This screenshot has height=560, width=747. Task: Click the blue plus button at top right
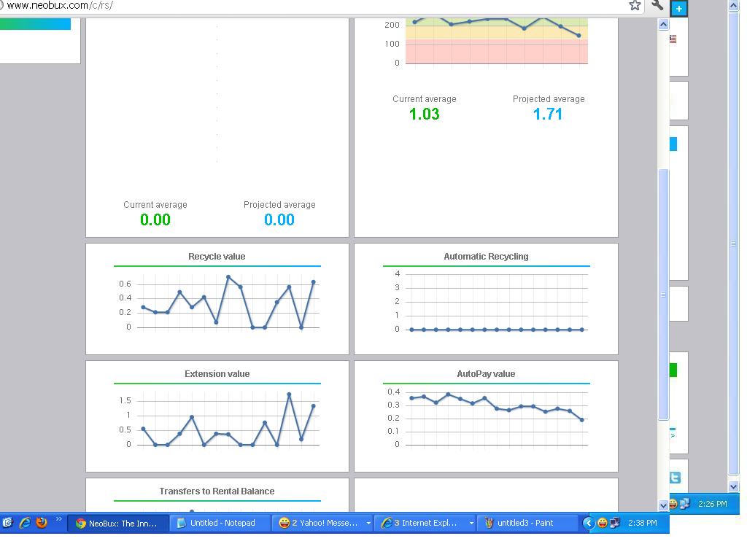[679, 8]
